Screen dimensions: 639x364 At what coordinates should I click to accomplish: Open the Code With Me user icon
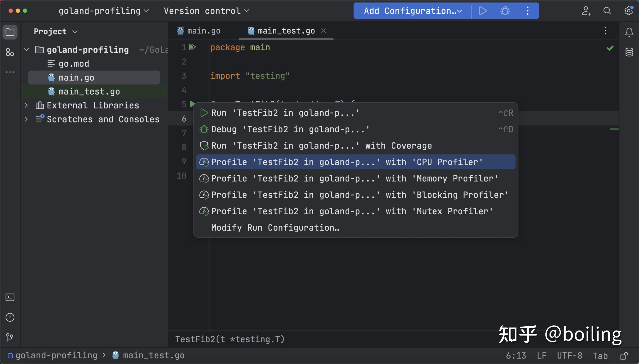(586, 11)
